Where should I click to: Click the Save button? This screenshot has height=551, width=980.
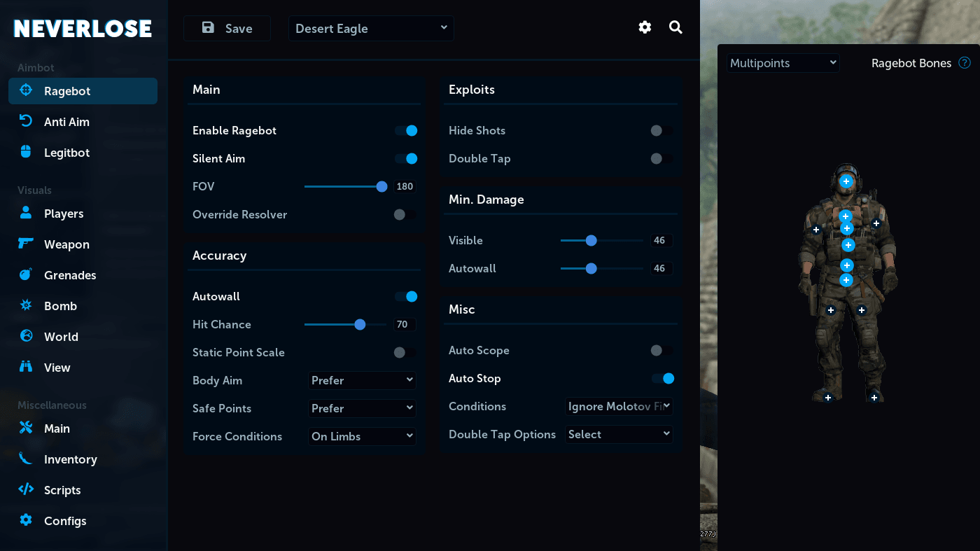[227, 29]
